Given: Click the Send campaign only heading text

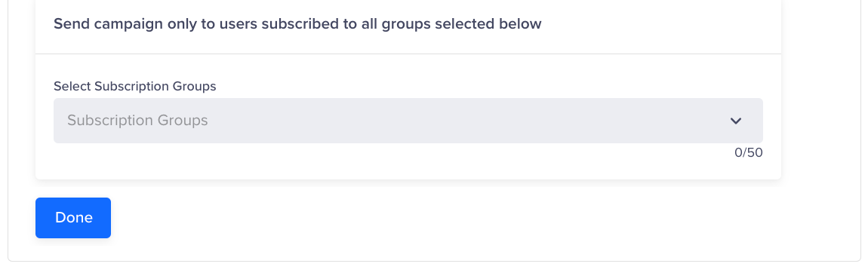Looking at the screenshot, I should [297, 24].
